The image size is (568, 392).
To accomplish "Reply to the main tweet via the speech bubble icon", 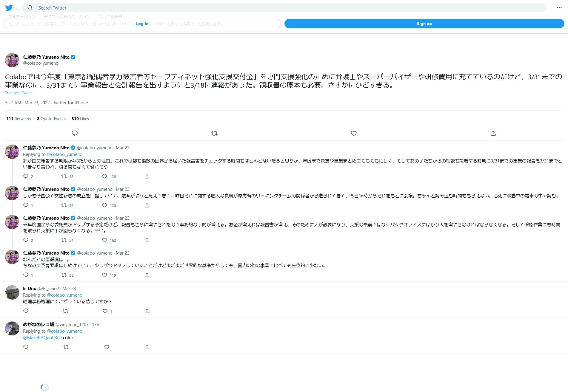I will click(x=75, y=133).
